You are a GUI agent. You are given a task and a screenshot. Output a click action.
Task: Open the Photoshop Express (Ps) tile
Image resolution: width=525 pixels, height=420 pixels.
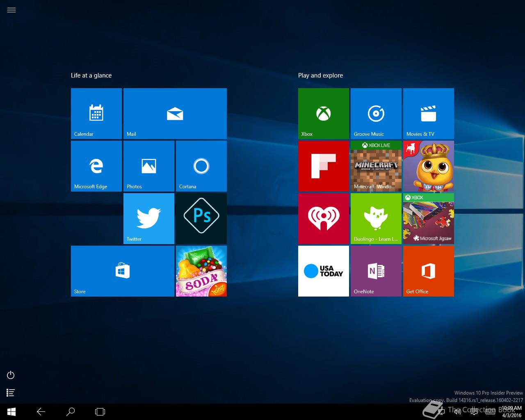[x=201, y=219]
